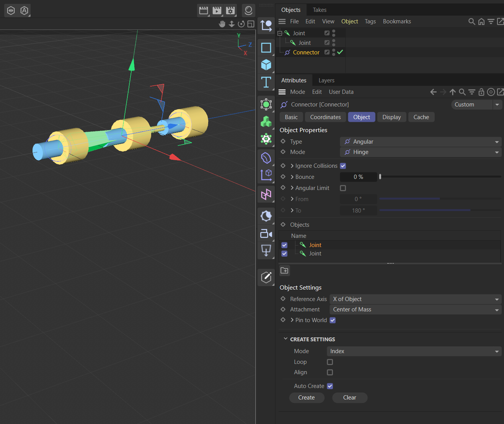This screenshot has width=504, height=424.
Task: Click the Create button
Action: [x=307, y=398]
